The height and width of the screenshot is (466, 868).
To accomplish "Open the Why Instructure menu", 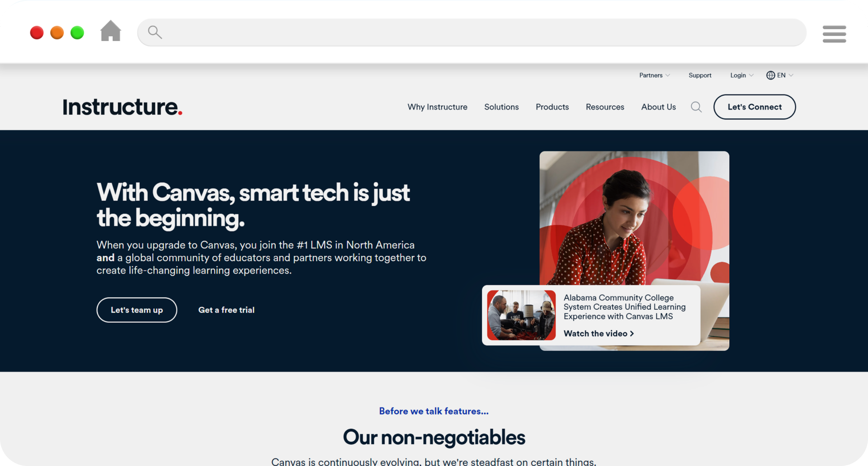I will (x=437, y=107).
